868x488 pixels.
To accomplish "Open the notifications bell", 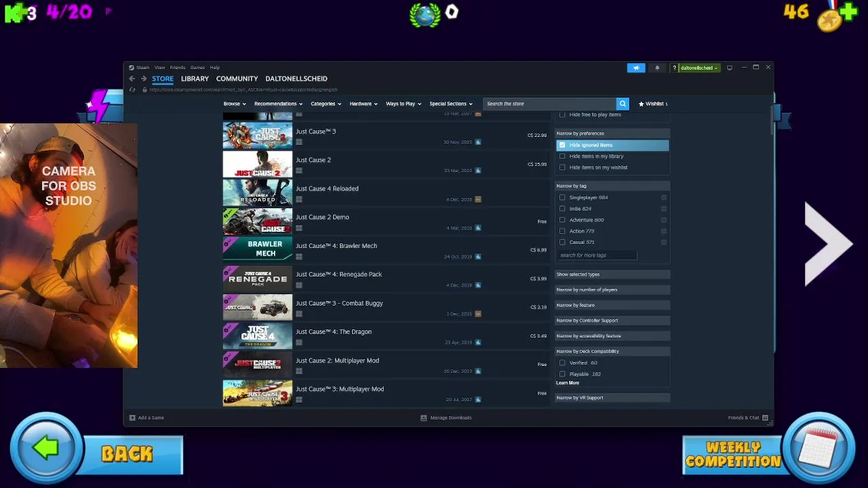I will coord(656,68).
